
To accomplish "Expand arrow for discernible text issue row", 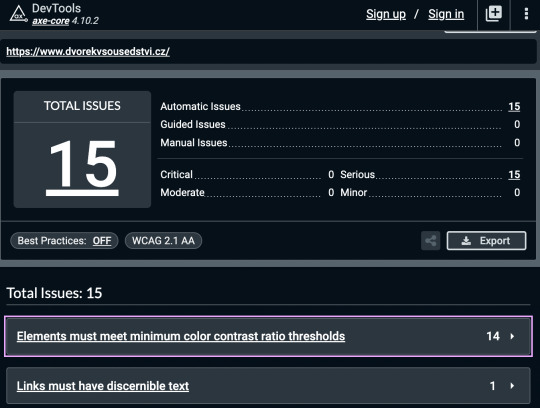I will (x=512, y=386).
